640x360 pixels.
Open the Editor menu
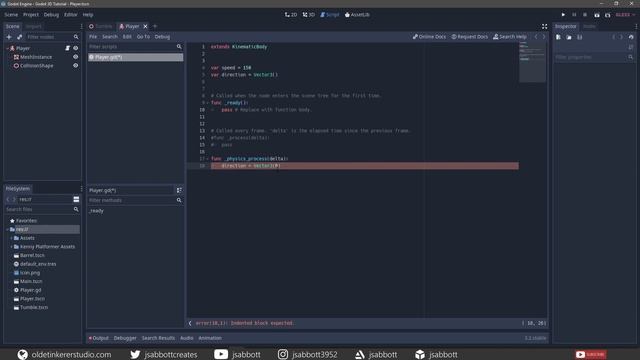point(70,15)
